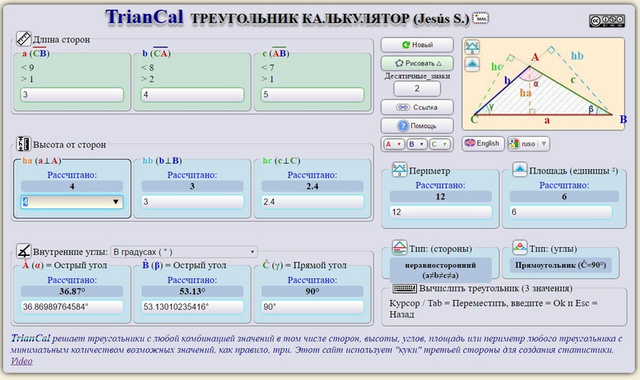640x380 pixels.
Task: Click the angle C (γ) input field
Action: pyautogui.click(x=312, y=307)
